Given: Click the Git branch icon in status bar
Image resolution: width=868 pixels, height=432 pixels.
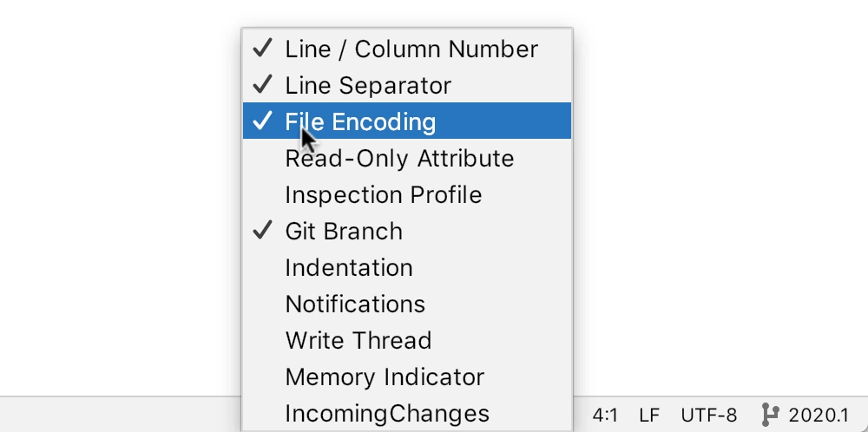Looking at the screenshot, I should [x=770, y=415].
